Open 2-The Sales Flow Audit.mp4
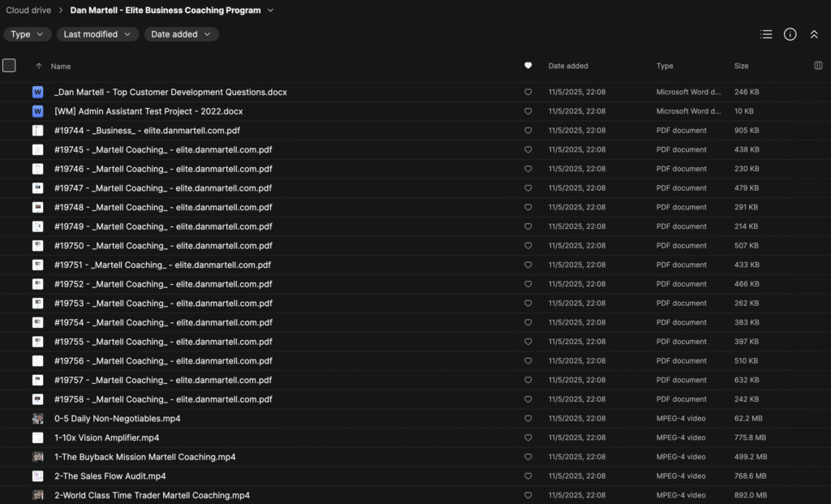This screenshot has height=504, width=831. pos(110,476)
